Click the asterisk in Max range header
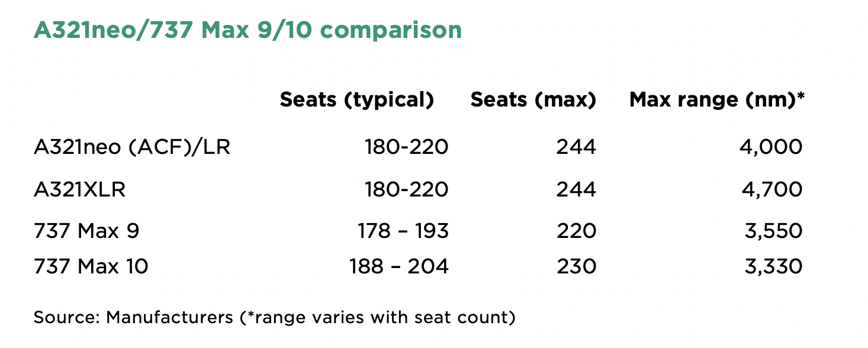 801,96
